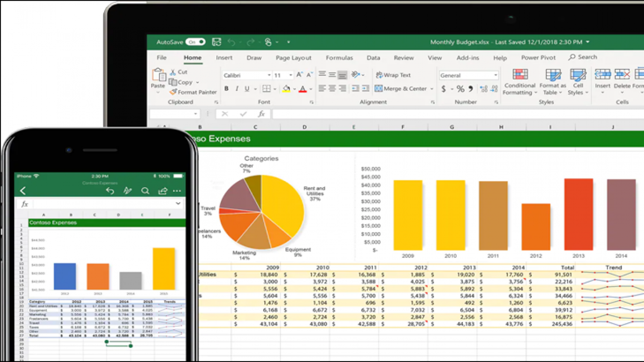Screen dimensions: 644x362
Task: Toggle bold formatting
Action: click(226, 88)
